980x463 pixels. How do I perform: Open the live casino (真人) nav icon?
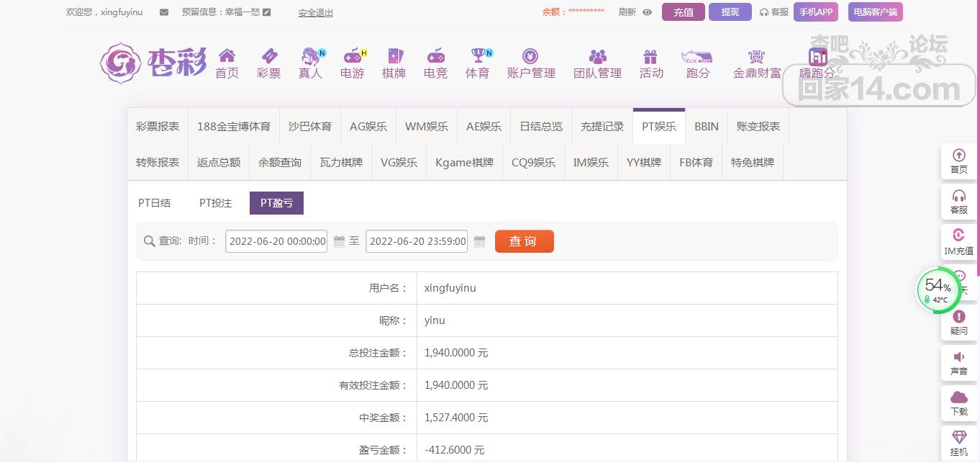pyautogui.click(x=310, y=56)
